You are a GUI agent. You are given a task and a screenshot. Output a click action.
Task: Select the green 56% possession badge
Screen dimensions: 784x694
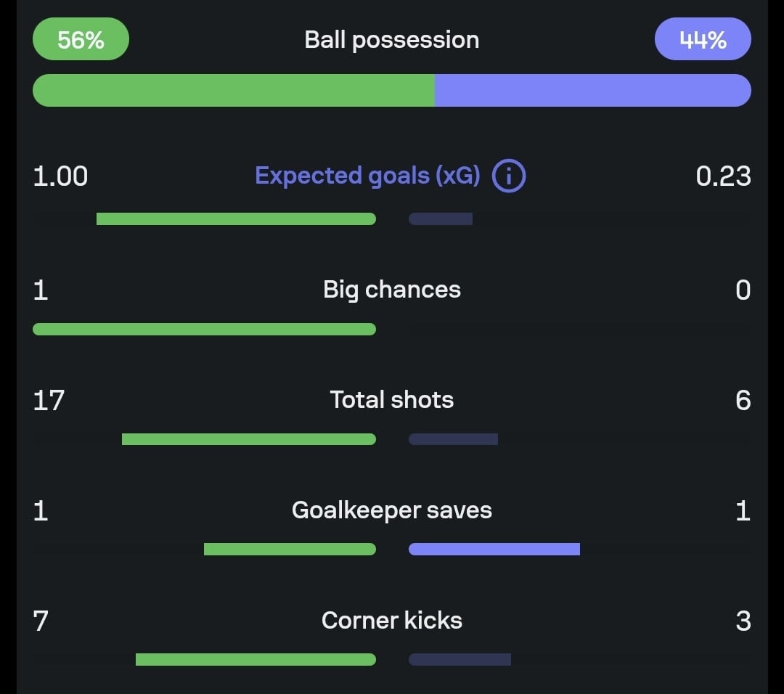tap(81, 39)
